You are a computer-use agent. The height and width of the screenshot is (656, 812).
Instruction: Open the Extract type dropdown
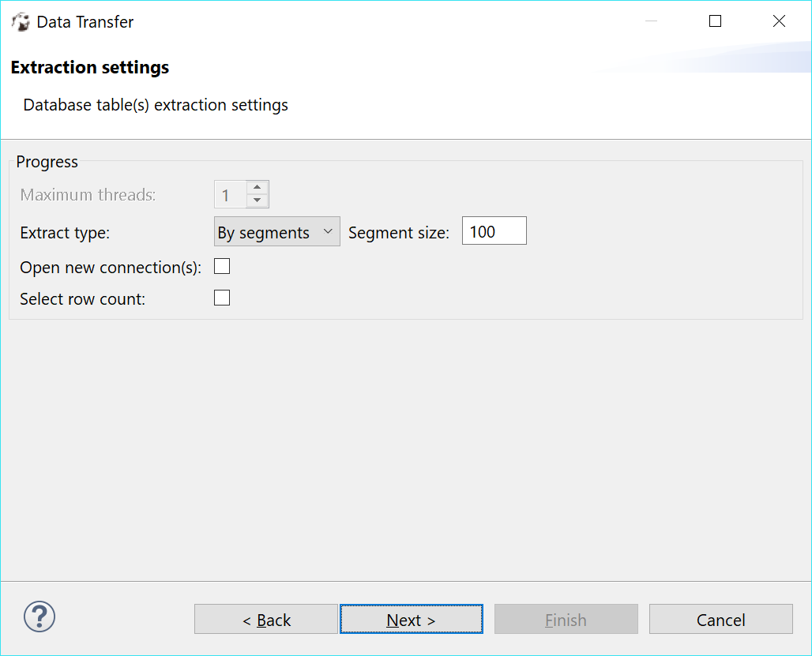click(x=276, y=231)
